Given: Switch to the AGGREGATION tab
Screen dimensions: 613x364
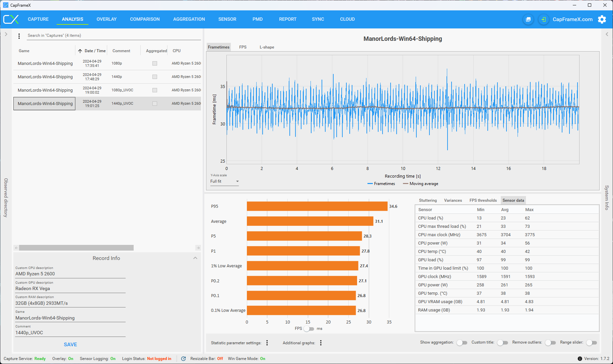Looking at the screenshot, I should point(189,19).
